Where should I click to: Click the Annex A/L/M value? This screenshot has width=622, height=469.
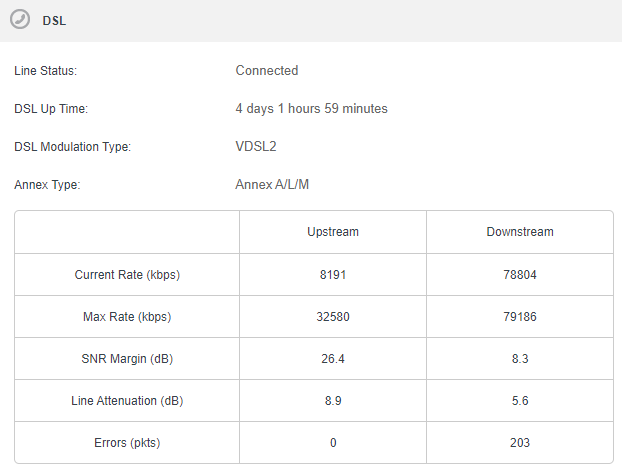tap(272, 185)
